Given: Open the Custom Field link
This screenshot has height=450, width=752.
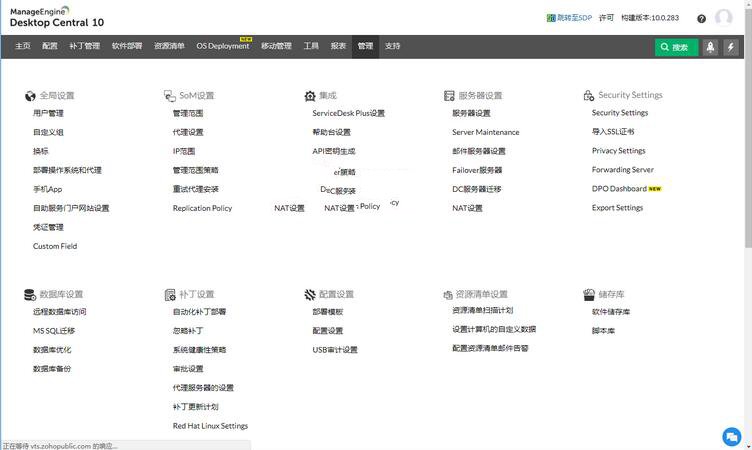Looking at the screenshot, I should click(x=55, y=246).
